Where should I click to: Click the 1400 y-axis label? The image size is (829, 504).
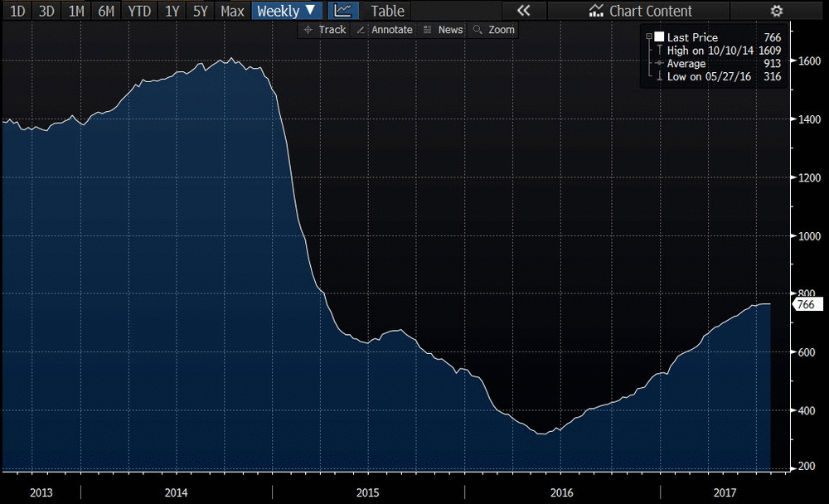tap(809, 119)
